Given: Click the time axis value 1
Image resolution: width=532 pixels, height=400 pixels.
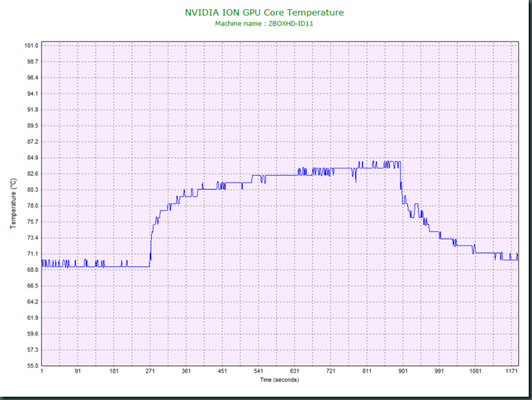Looking at the screenshot, I should [42, 371].
